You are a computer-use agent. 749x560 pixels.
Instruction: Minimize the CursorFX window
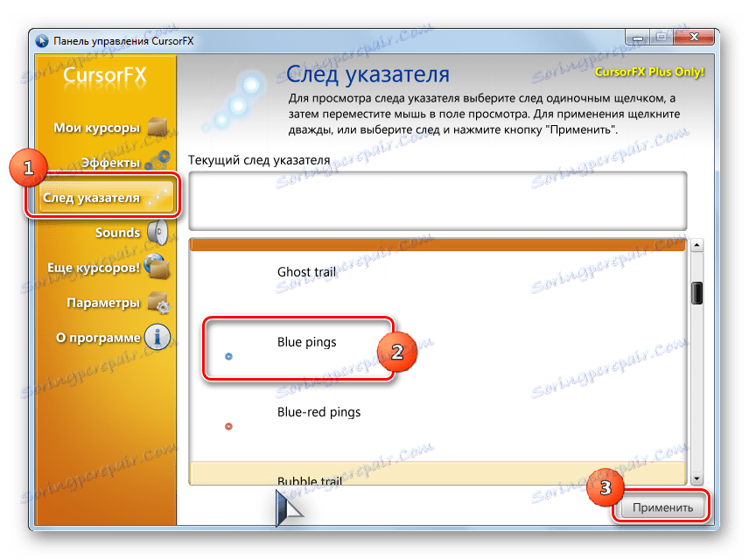(x=637, y=37)
